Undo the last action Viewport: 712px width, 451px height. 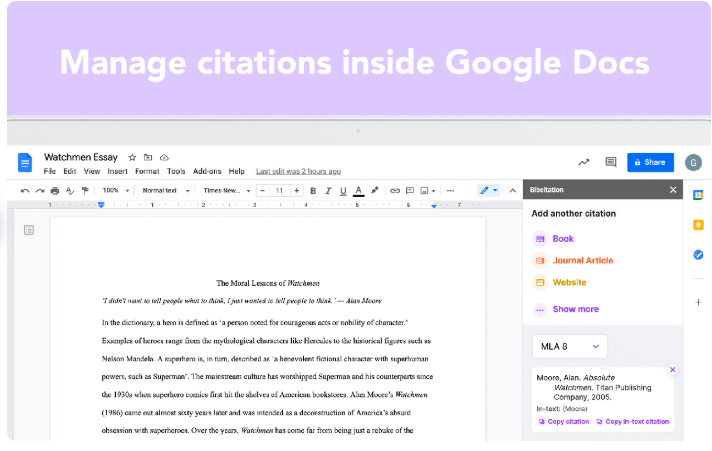tap(25, 191)
